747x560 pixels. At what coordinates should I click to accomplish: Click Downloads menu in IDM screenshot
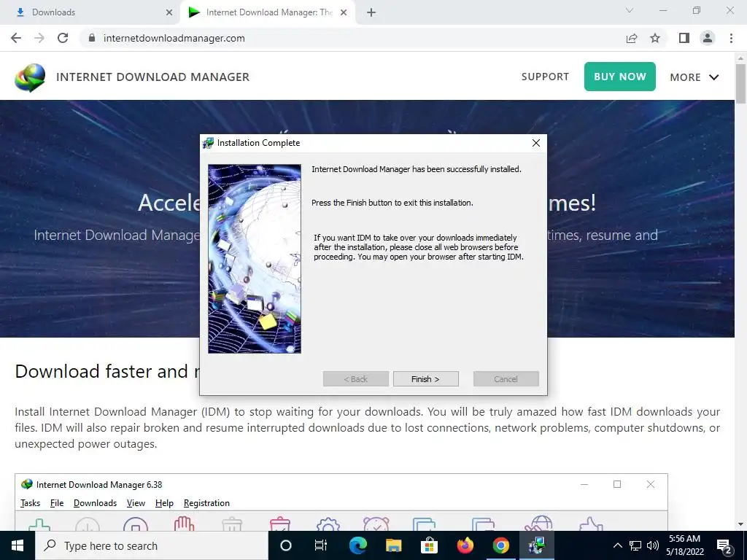pyautogui.click(x=96, y=503)
